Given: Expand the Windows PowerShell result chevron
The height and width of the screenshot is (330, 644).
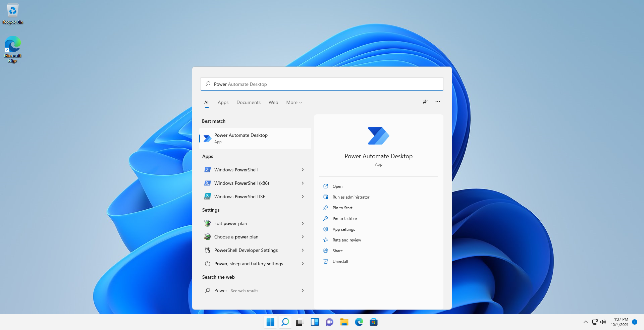Looking at the screenshot, I should 303,170.
